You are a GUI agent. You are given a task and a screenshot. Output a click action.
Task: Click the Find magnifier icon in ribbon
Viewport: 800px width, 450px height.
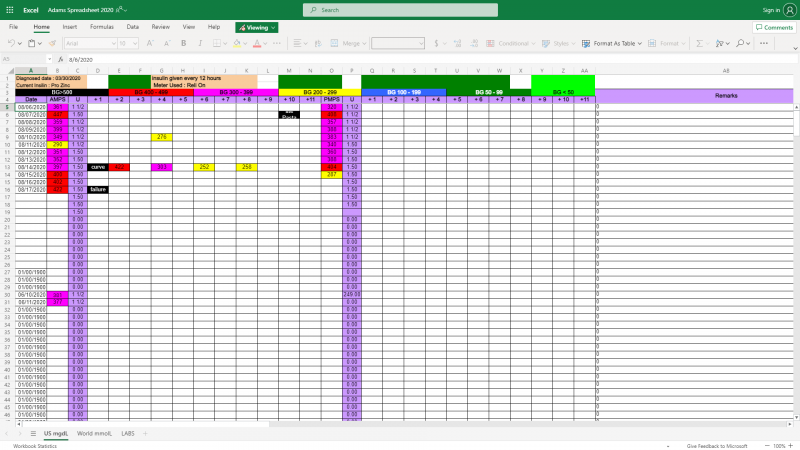[742, 44]
